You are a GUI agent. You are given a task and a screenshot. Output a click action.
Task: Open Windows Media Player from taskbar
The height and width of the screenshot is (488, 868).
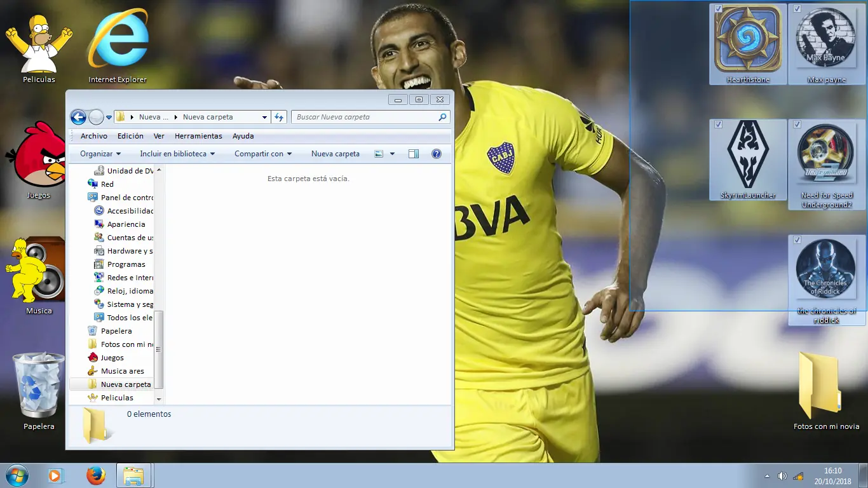[56, 475]
